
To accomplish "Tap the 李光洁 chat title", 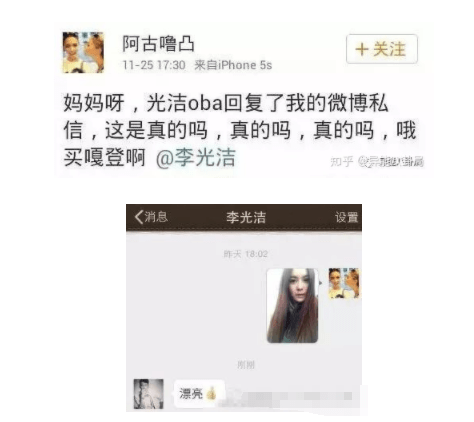I will 246,217.
